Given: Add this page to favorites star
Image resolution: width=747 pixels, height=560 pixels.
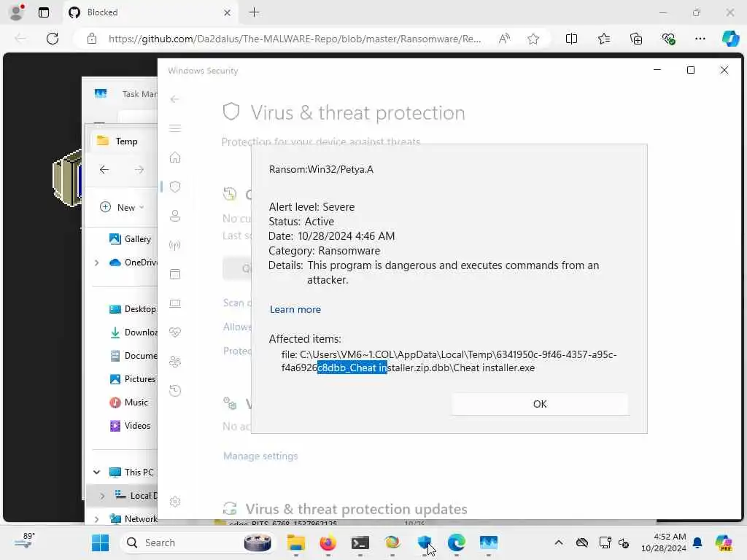Looking at the screenshot, I should point(533,39).
